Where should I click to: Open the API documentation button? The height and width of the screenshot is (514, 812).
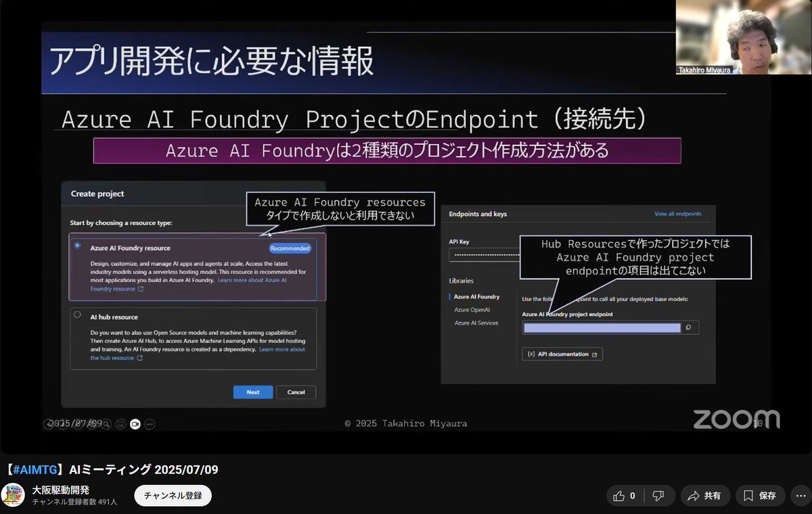(562, 354)
